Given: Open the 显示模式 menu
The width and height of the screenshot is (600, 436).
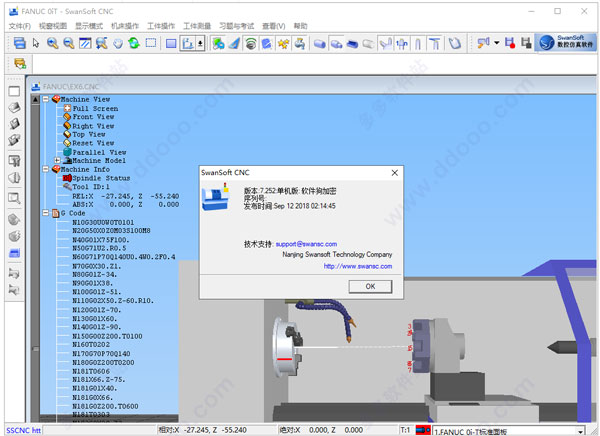Looking at the screenshot, I should [x=89, y=26].
